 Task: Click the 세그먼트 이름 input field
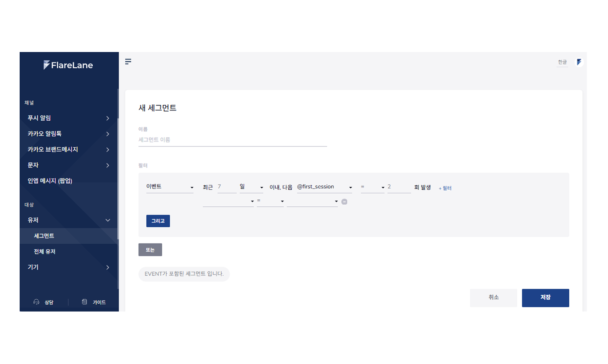tap(232, 140)
